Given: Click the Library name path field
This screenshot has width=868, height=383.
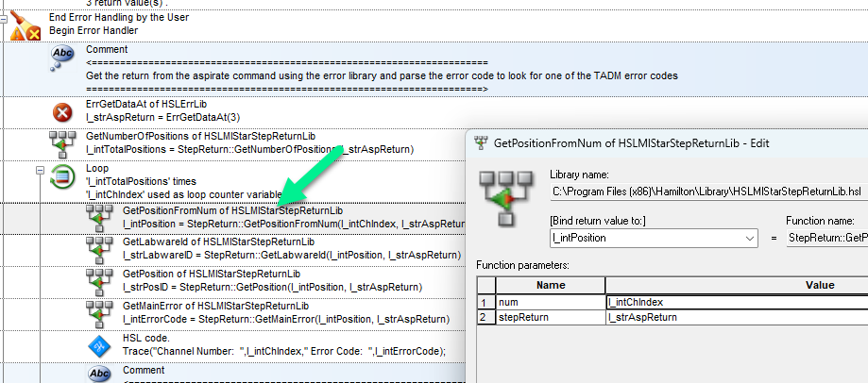Looking at the screenshot, I should (708, 192).
